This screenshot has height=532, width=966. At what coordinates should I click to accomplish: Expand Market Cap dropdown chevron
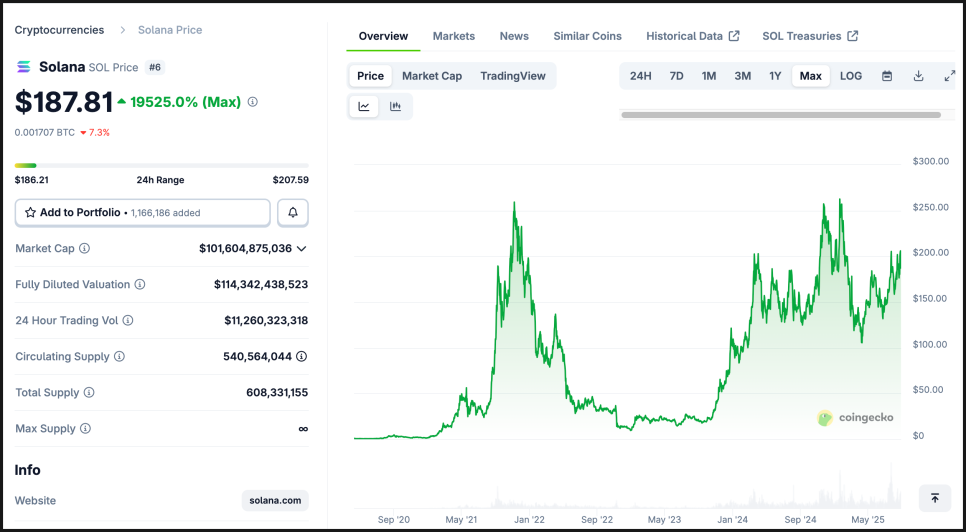coord(302,249)
